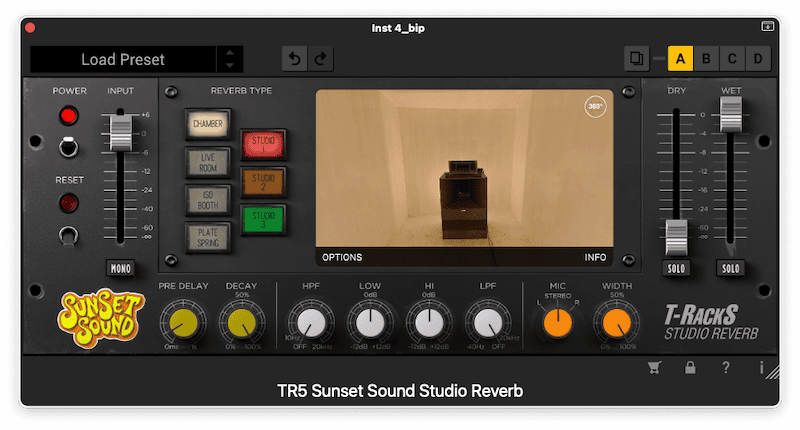The height and width of the screenshot is (430, 800).
Task: Switch to preset slot B
Action: coord(706,59)
